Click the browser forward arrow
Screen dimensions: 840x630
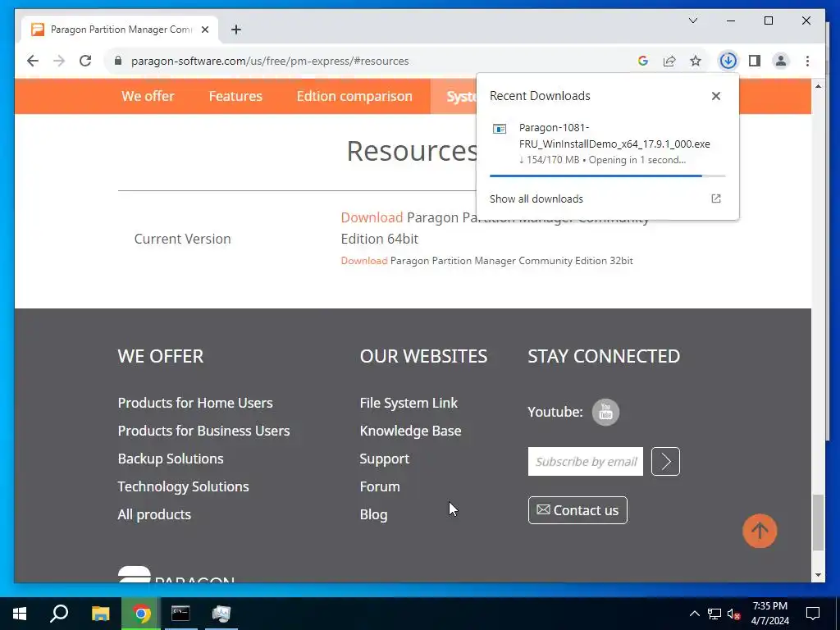[x=59, y=61]
